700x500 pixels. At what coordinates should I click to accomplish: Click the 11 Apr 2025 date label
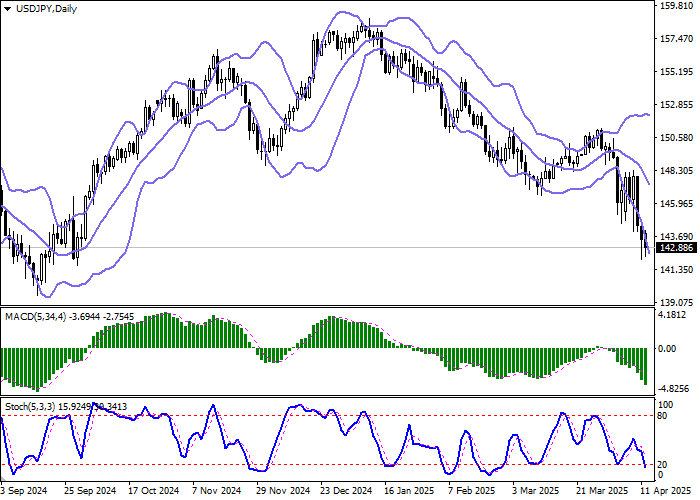pyautogui.click(x=669, y=491)
